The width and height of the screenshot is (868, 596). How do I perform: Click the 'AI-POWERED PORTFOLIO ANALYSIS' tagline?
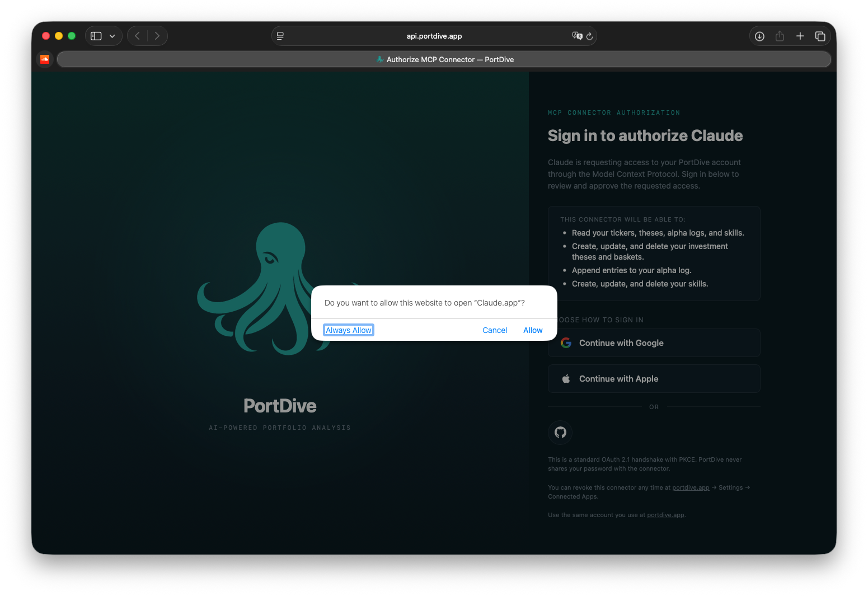pyautogui.click(x=280, y=428)
